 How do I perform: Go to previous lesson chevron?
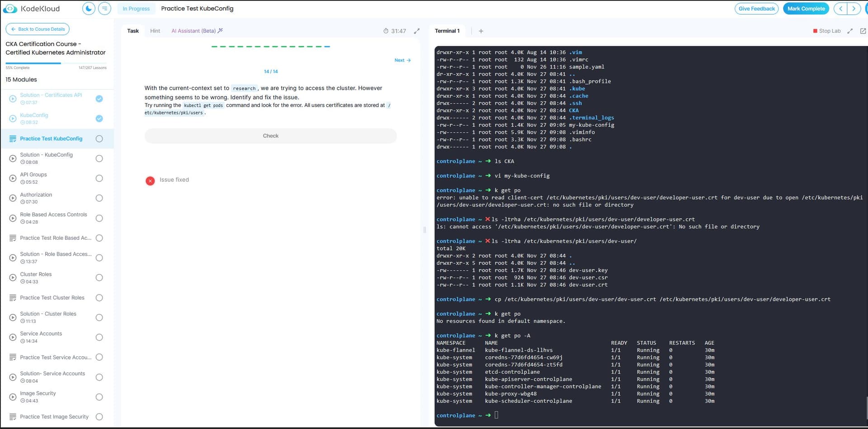[840, 9]
